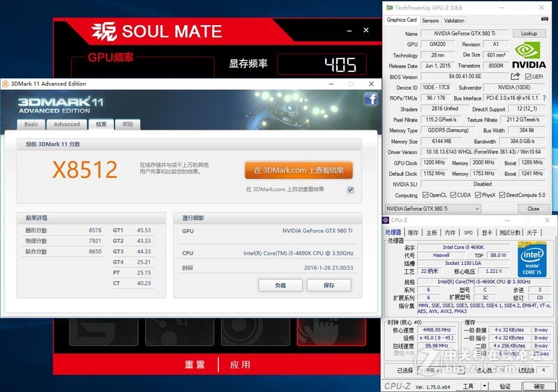Switch to the Advanced tab in 3DMark 11

click(x=66, y=124)
